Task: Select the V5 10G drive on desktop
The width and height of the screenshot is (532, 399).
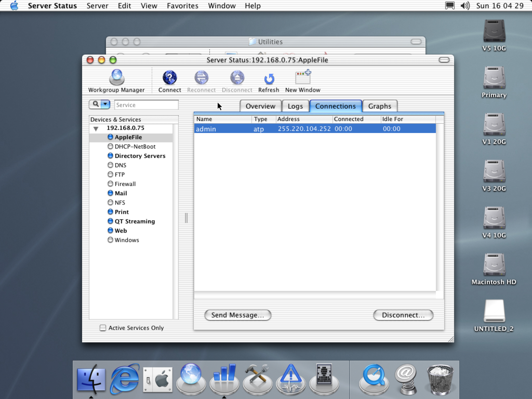Action: 494,31
